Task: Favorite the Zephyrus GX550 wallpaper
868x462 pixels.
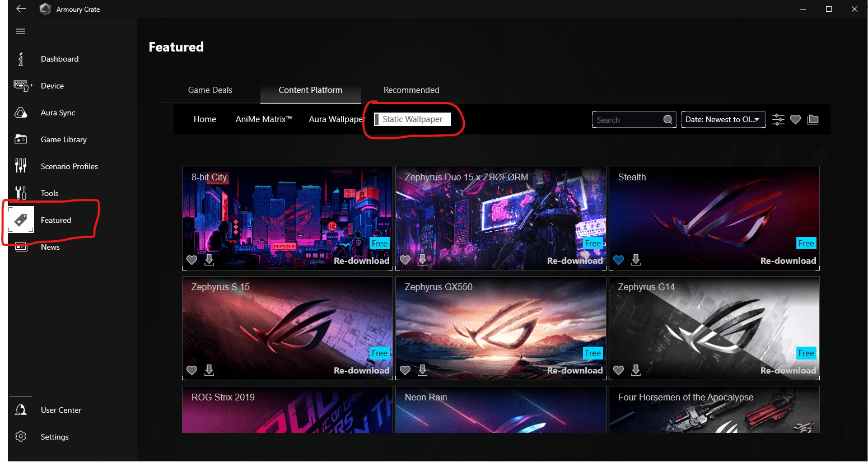Action: [x=405, y=370]
